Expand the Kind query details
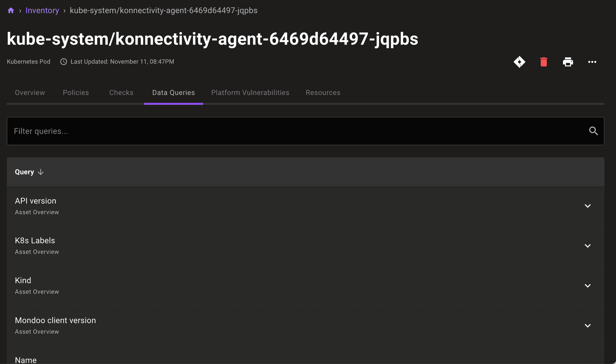 587,285
